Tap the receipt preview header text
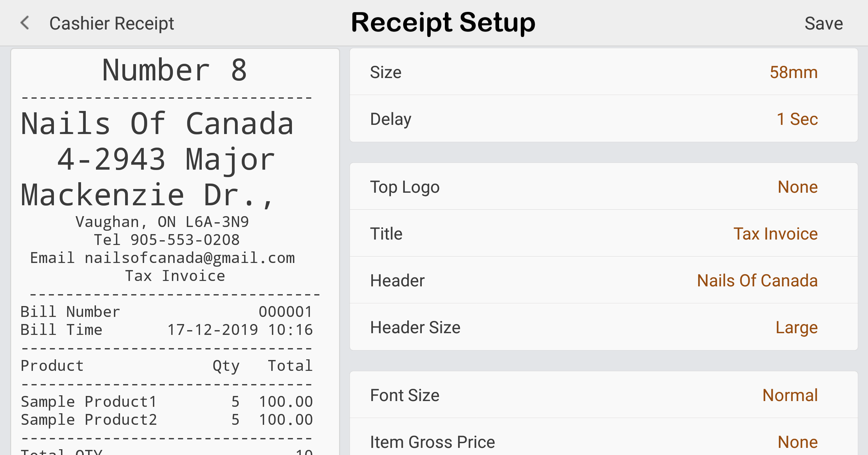Image resolution: width=868 pixels, height=455 pixels. click(x=157, y=124)
